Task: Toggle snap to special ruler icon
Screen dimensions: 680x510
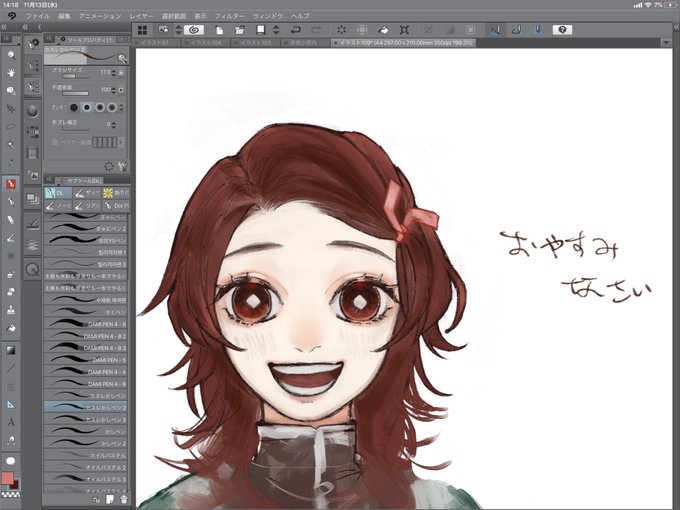Action: pos(516,30)
